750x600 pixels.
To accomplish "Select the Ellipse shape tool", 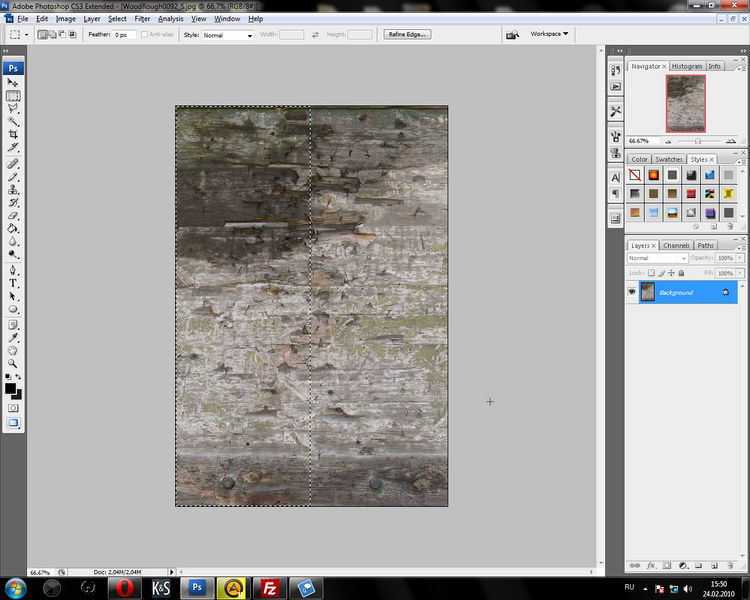I will click(x=13, y=309).
